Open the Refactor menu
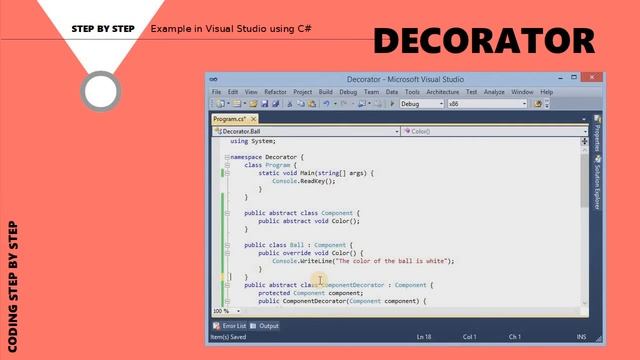Image resolution: width=640 pixels, height=360 pixels. pos(275,92)
